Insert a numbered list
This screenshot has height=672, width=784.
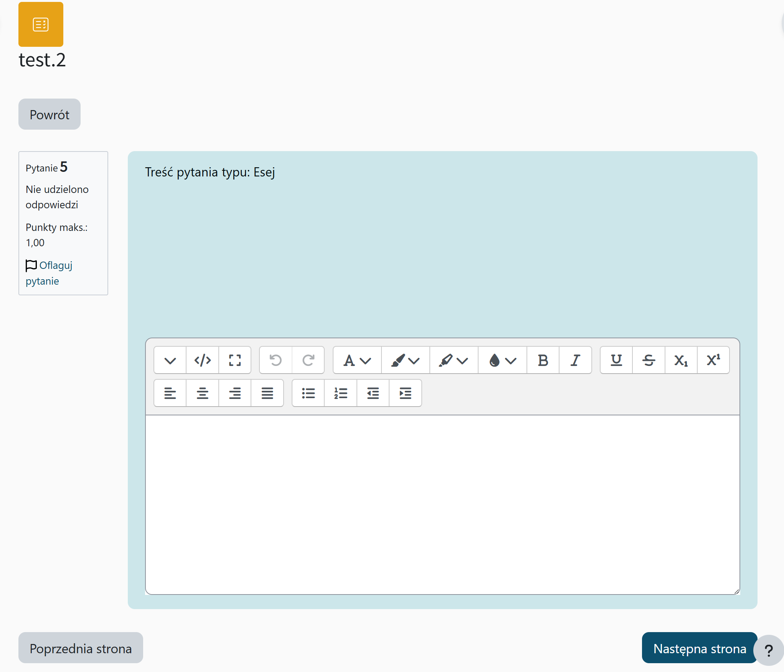(340, 393)
